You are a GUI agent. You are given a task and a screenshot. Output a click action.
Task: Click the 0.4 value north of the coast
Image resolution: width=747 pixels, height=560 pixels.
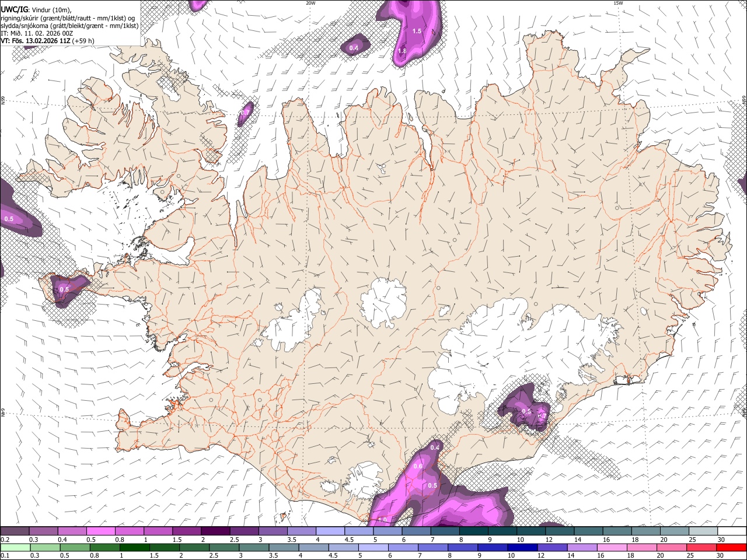click(354, 48)
